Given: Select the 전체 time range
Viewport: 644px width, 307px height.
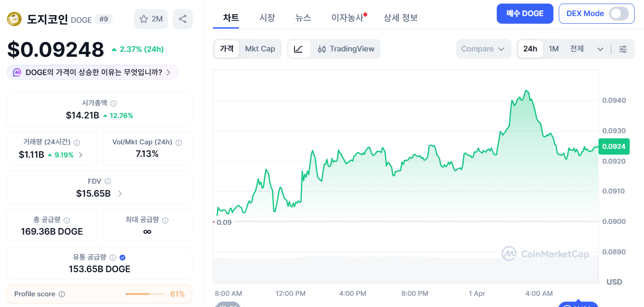Looking at the screenshot, I should point(577,49).
